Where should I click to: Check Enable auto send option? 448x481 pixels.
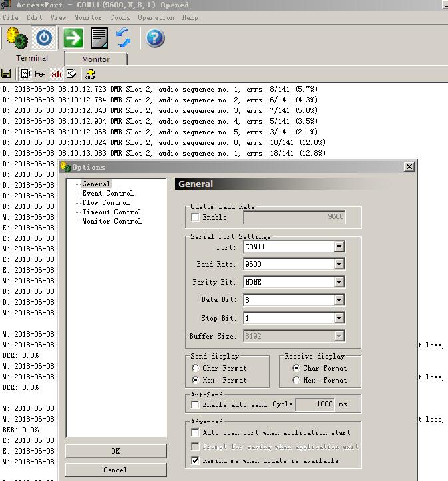195,404
